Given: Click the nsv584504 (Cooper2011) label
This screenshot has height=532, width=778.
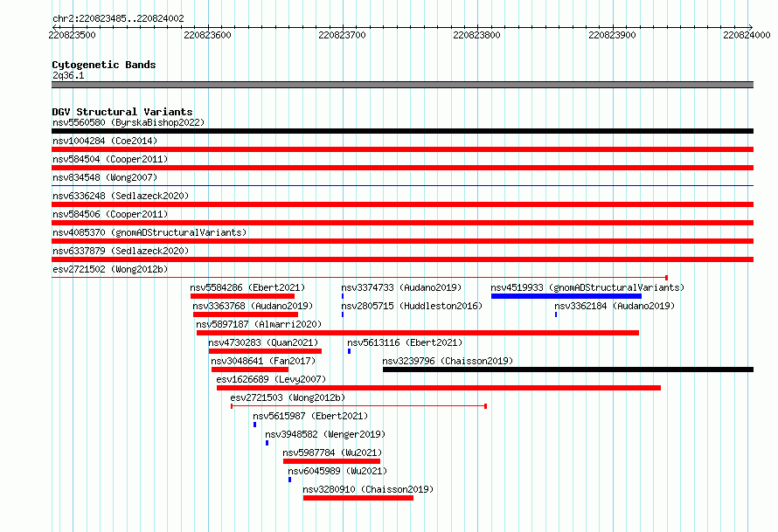Looking at the screenshot, I should [110, 159].
